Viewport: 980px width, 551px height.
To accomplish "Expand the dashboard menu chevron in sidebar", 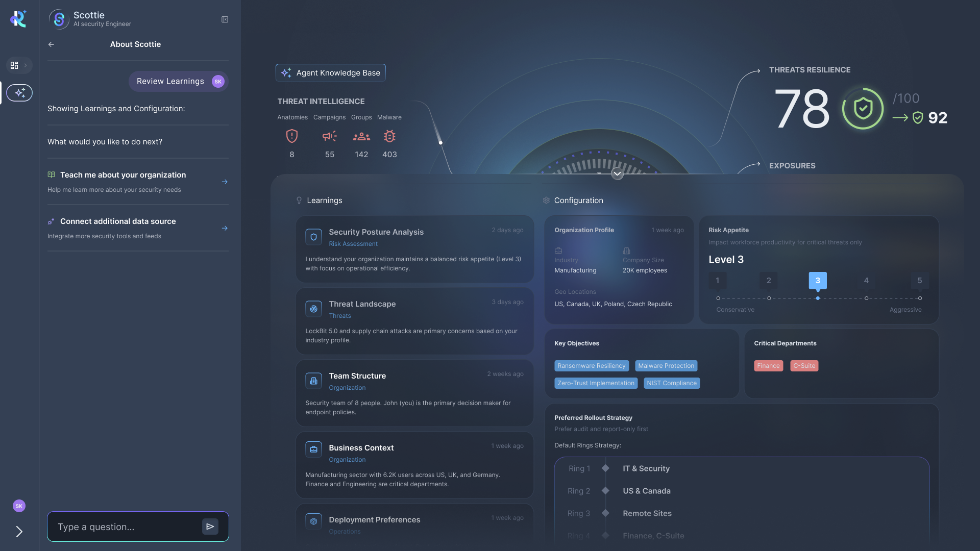I will coord(26,65).
